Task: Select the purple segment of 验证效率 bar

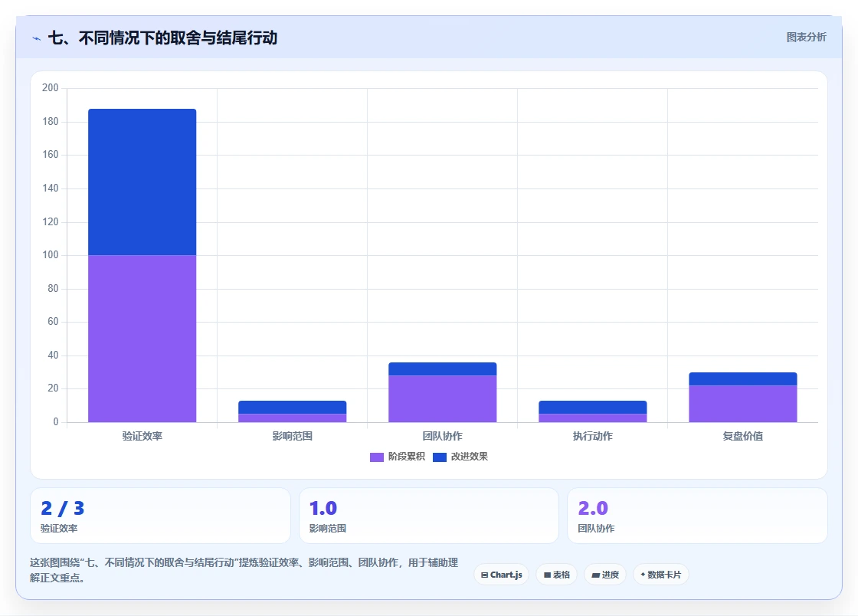Action: tap(142, 339)
